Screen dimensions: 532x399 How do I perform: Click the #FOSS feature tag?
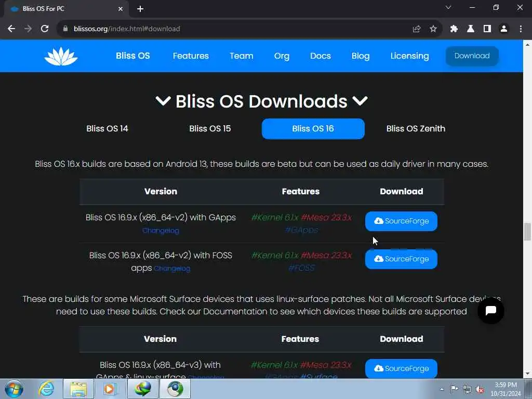pyautogui.click(x=301, y=268)
